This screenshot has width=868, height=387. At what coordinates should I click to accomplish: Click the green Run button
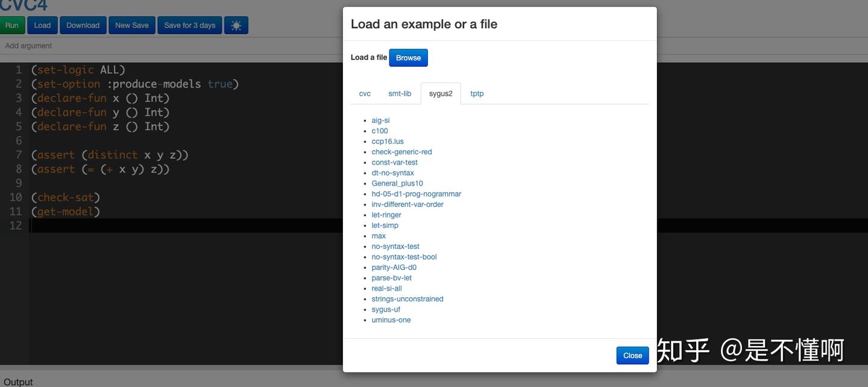pos(11,25)
